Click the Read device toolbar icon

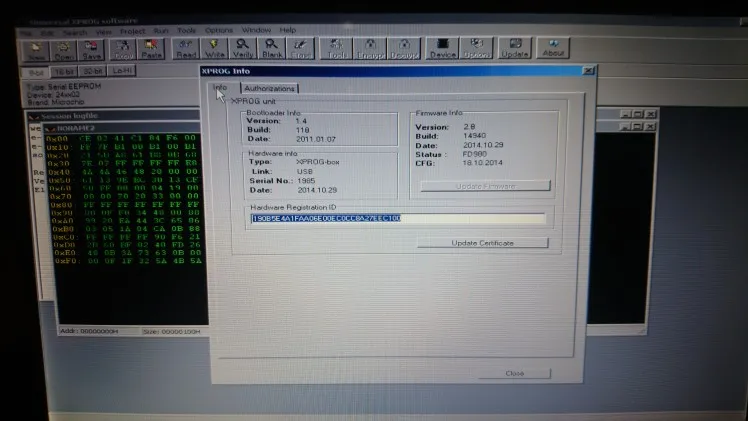pyautogui.click(x=186, y=49)
